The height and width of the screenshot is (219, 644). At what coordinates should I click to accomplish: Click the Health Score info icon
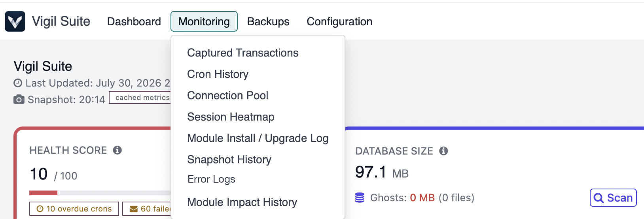[x=117, y=150]
